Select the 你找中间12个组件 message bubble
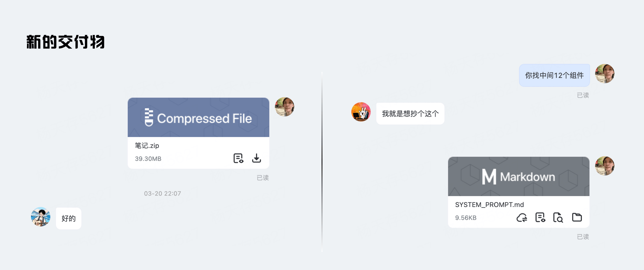 tap(554, 75)
